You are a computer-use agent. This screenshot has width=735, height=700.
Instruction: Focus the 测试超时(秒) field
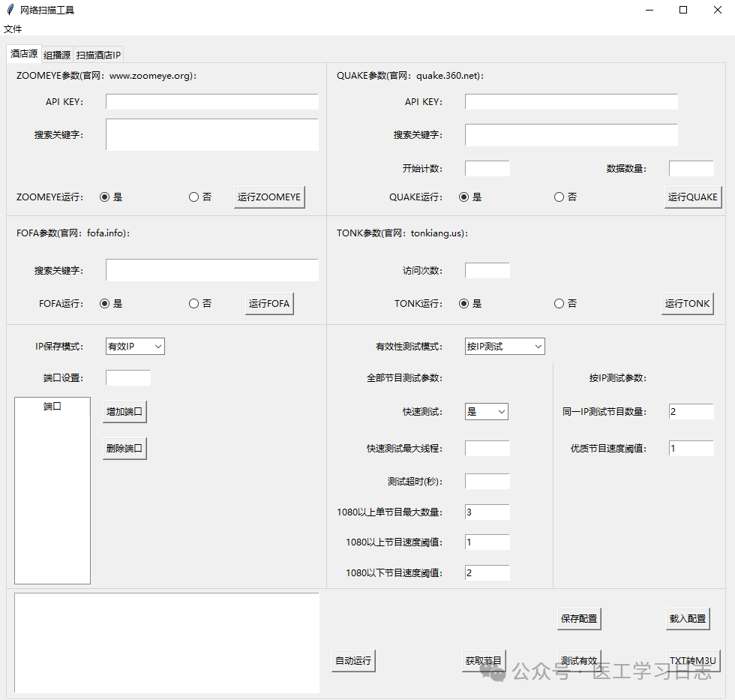click(x=487, y=481)
